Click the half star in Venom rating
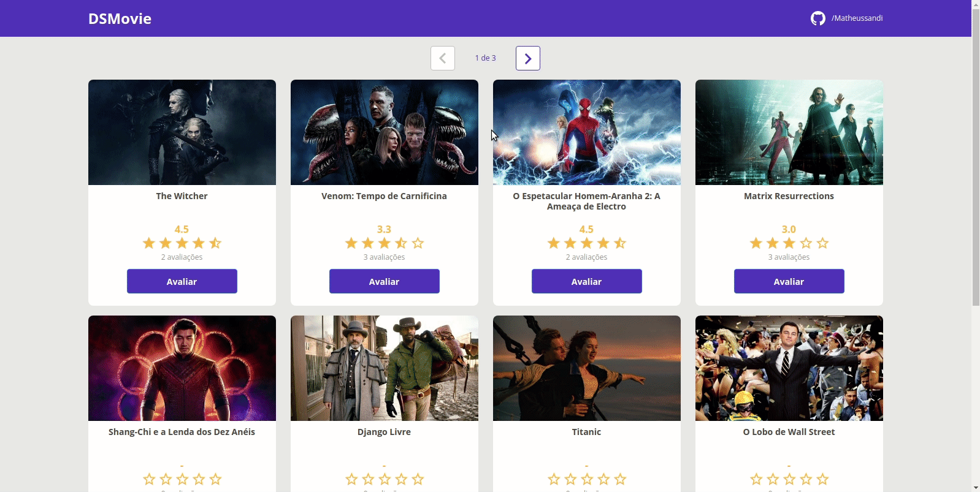980x492 pixels. [401, 243]
